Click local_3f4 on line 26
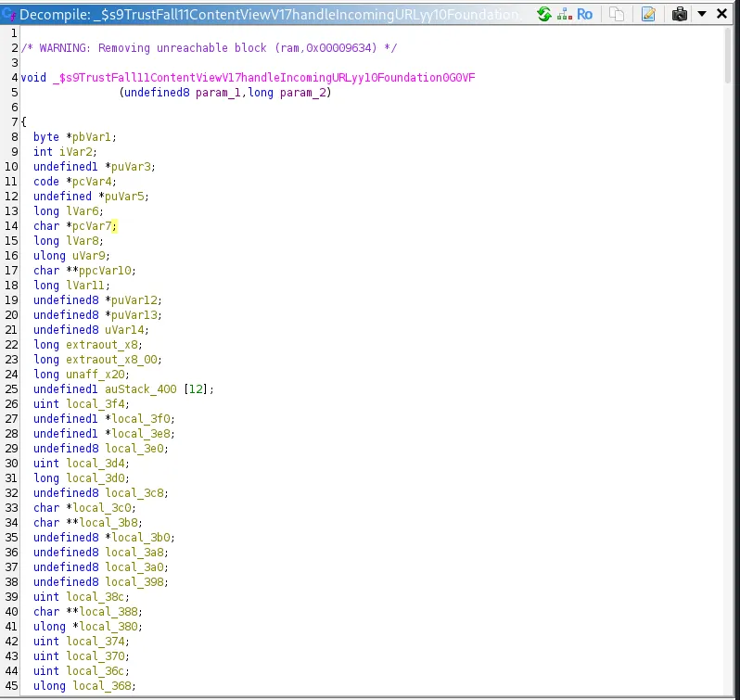 coord(95,404)
